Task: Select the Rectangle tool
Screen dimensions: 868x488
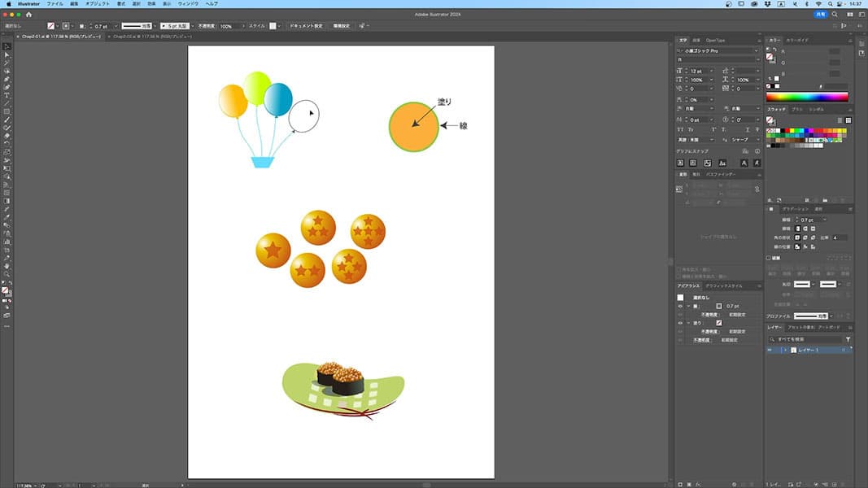Action: (x=7, y=111)
